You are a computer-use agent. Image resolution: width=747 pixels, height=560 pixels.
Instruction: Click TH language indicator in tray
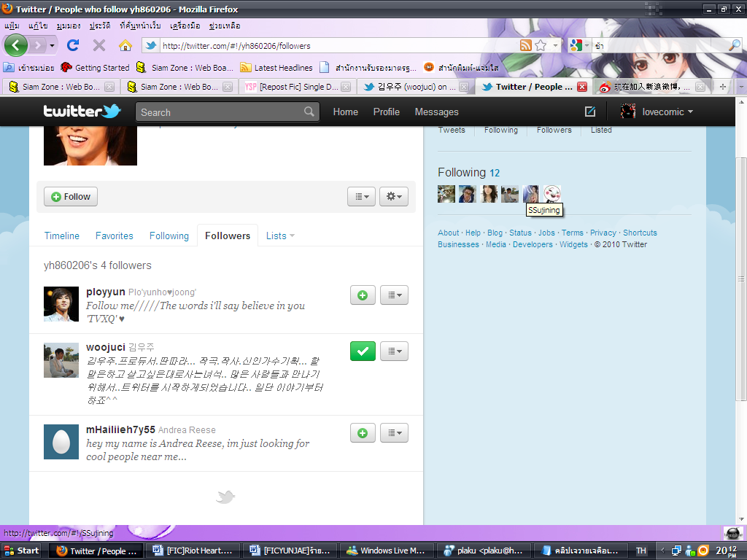tap(641, 551)
